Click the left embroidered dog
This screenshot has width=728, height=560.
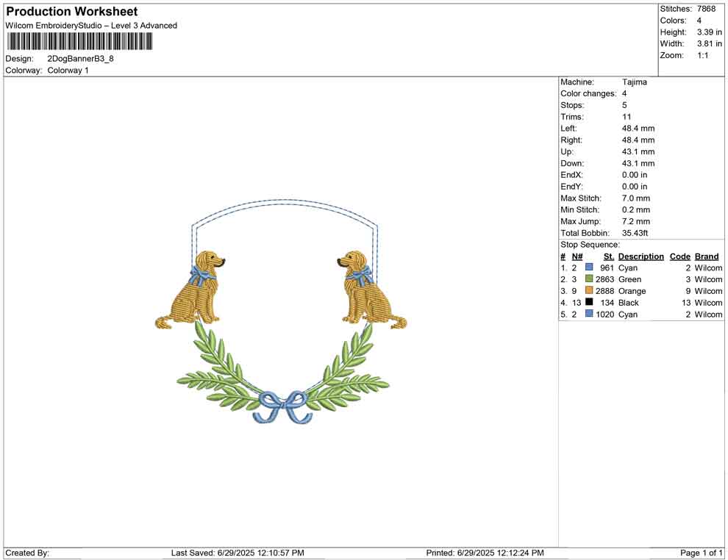190,289
